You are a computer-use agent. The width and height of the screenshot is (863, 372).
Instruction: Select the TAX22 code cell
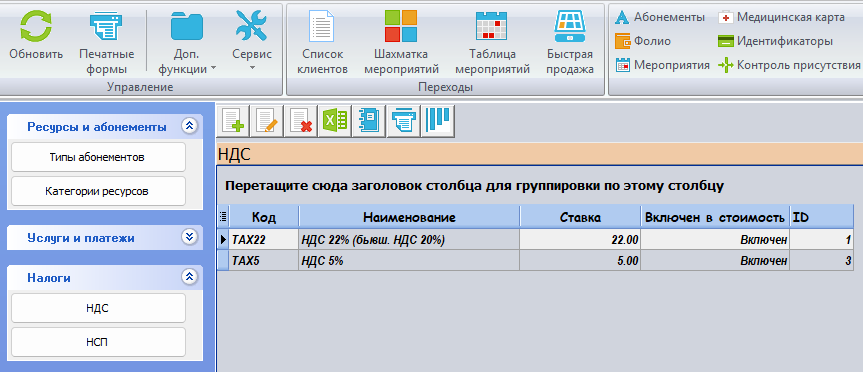[264, 239]
